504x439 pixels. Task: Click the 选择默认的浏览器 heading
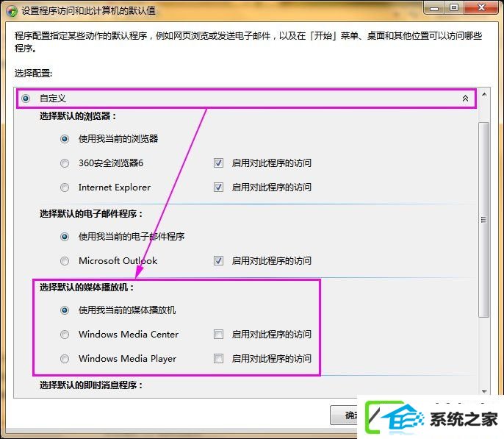pos(77,115)
